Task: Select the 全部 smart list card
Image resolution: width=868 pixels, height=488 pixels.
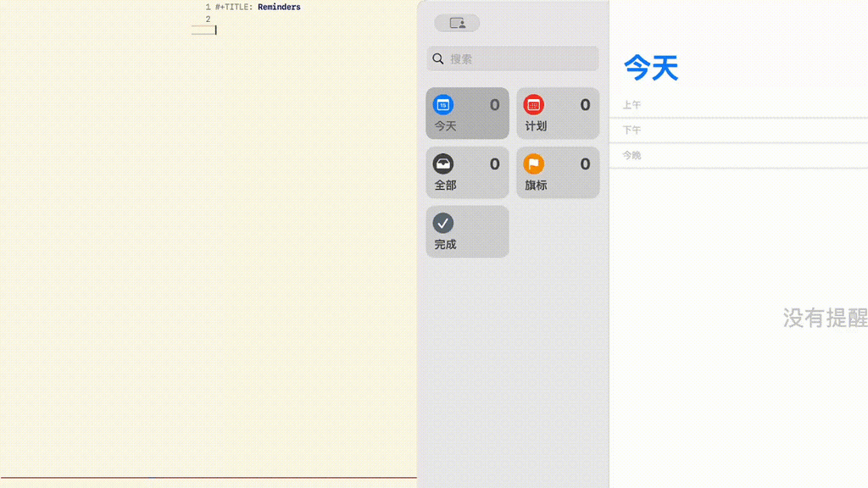Action: pyautogui.click(x=467, y=171)
